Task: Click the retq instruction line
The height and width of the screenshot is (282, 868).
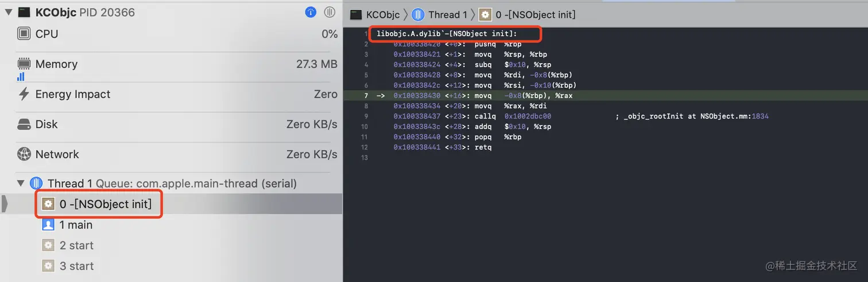Action: coord(483,147)
